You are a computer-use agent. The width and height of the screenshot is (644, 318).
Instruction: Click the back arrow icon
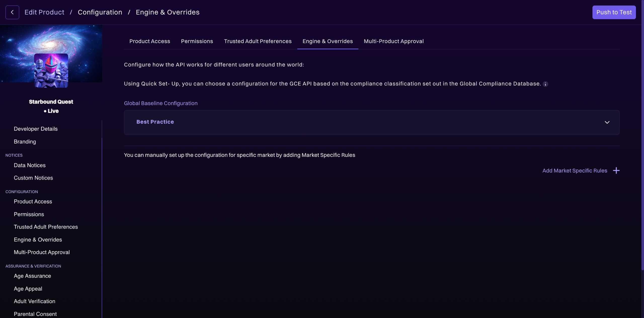click(12, 12)
